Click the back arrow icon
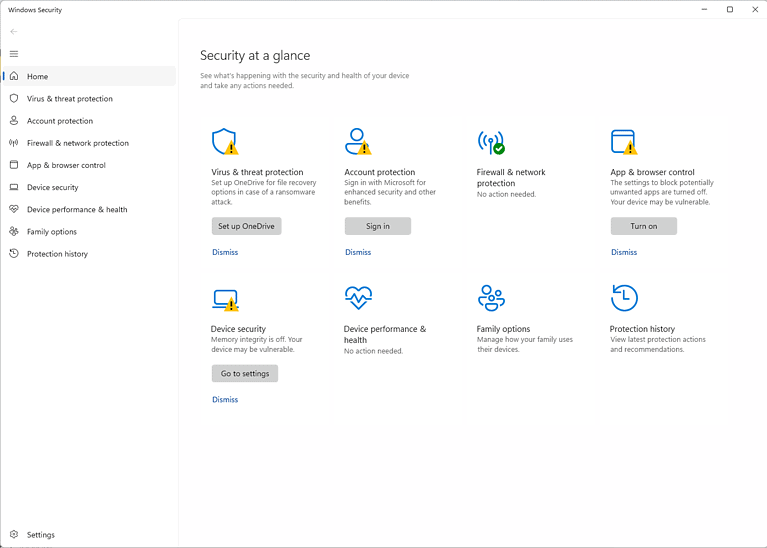Screen dimensions: 767x548 coord(14,32)
